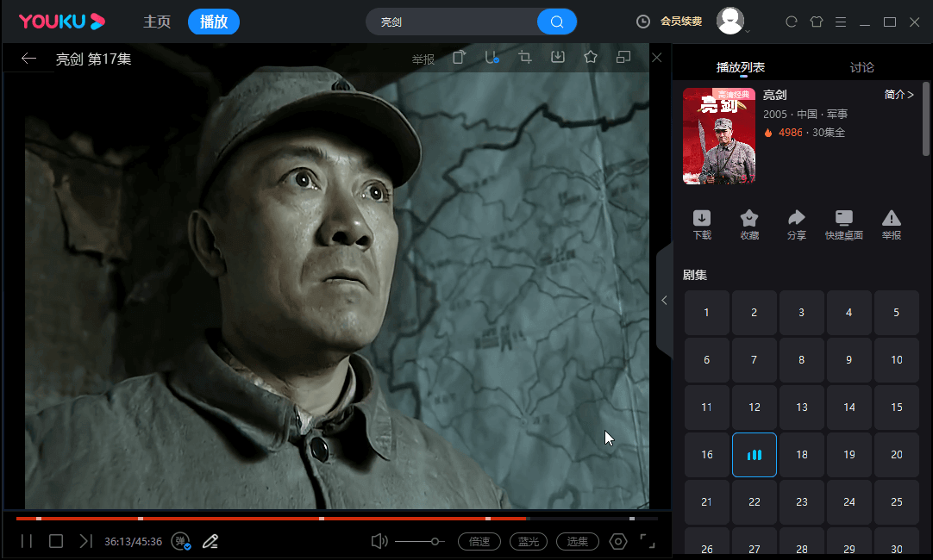The image size is (933, 560).
Task: Open the 主页 home tab
Action: pos(157,22)
